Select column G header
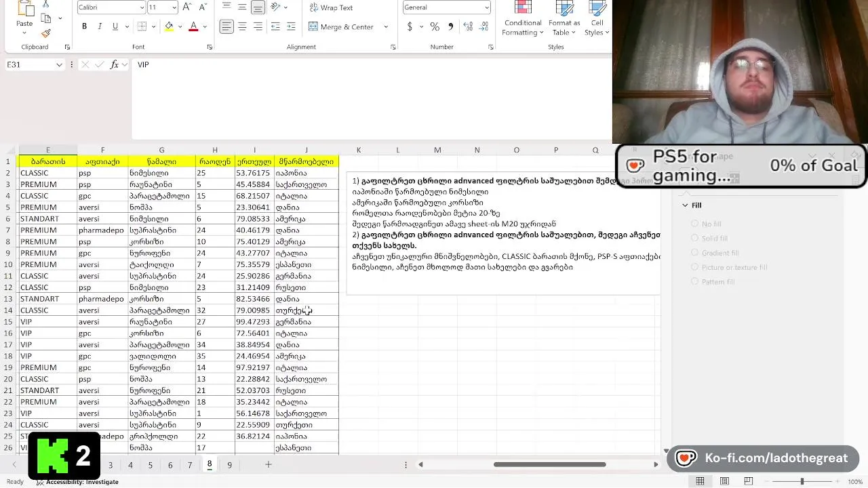Image resolution: width=868 pixels, height=488 pixels. (161, 150)
